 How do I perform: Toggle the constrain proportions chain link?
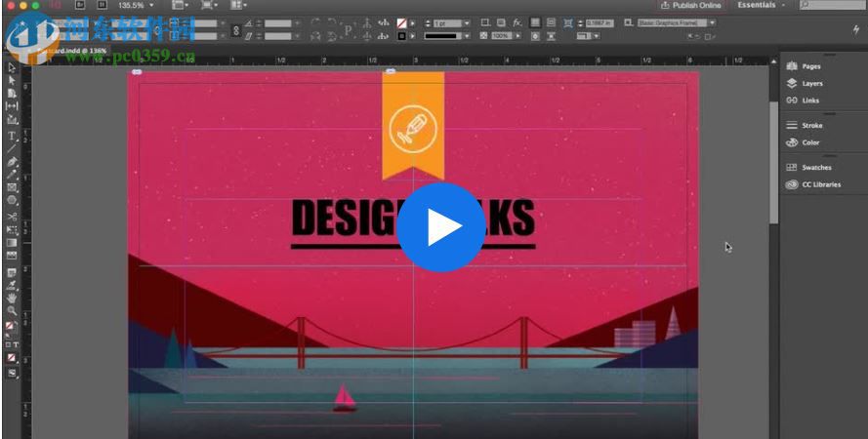click(236, 30)
